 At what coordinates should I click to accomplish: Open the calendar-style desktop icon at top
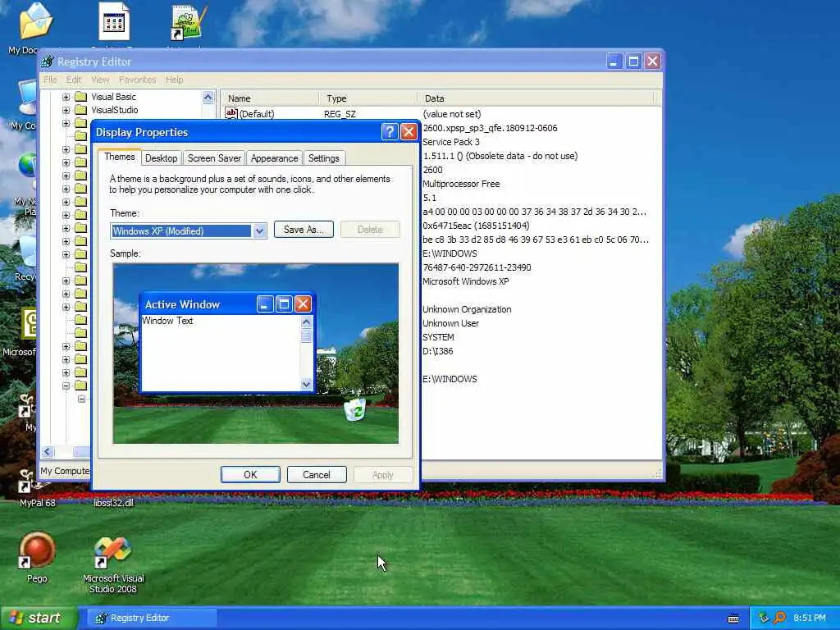[113, 21]
